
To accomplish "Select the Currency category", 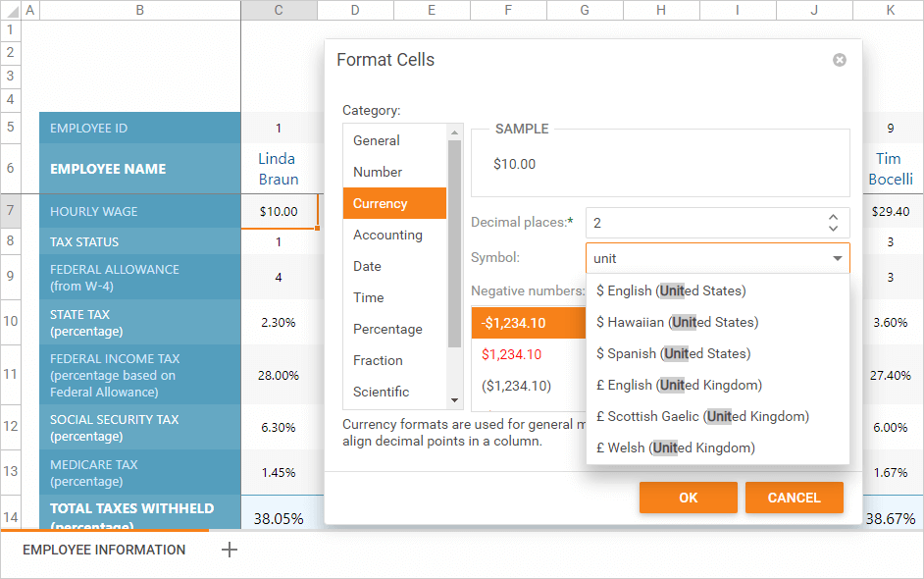I will [x=395, y=203].
